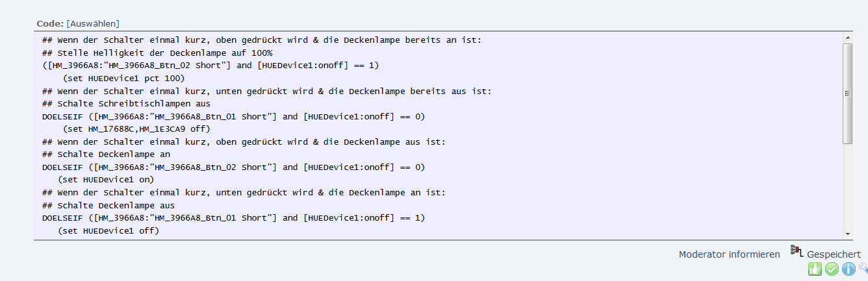The height and width of the screenshot is (281, 868).
Task: Click the green checkmark icon
Action: point(832,269)
